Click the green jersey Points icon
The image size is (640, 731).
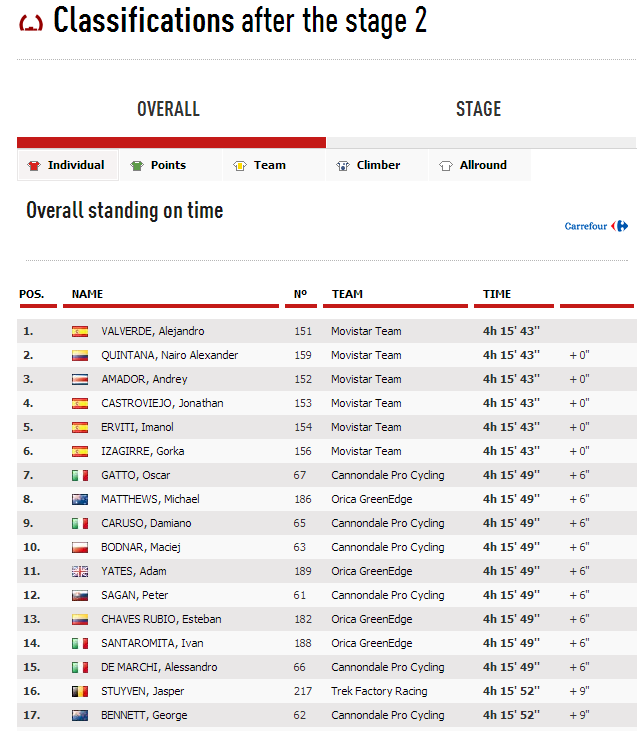[137, 166]
